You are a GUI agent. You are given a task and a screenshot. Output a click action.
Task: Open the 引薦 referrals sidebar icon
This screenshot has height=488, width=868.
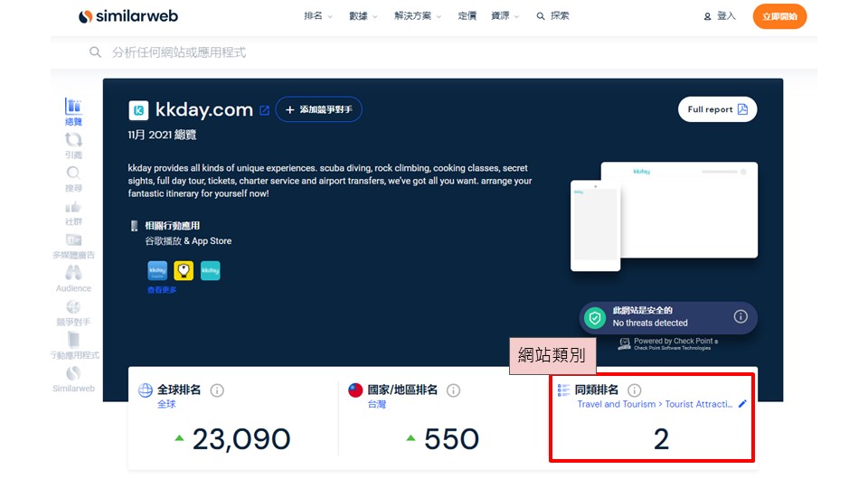(x=73, y=145)
